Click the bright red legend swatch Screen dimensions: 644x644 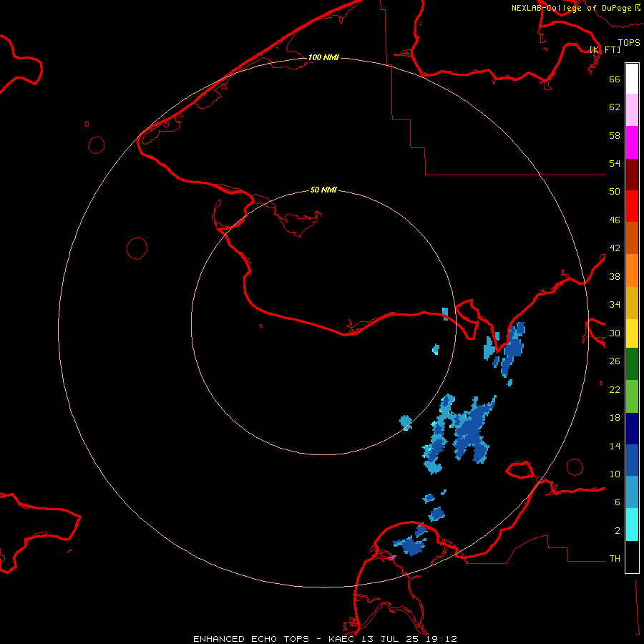632,206
